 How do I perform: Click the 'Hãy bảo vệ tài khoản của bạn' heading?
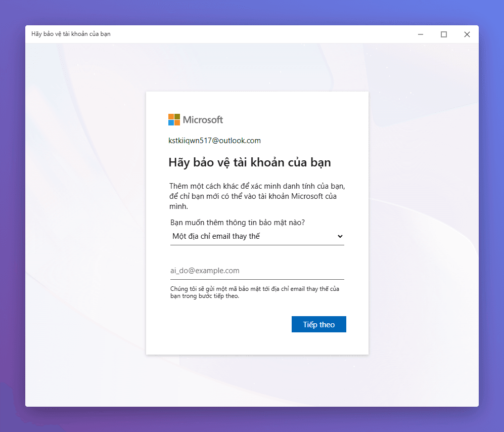coord(249,162)
